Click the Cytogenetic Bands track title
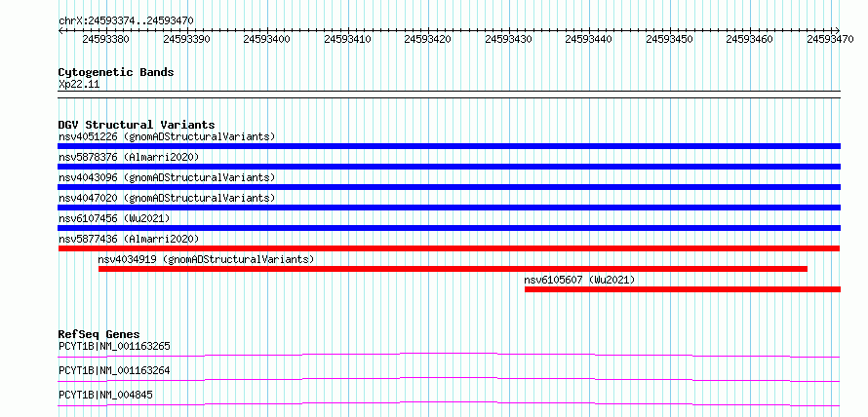 116,72
